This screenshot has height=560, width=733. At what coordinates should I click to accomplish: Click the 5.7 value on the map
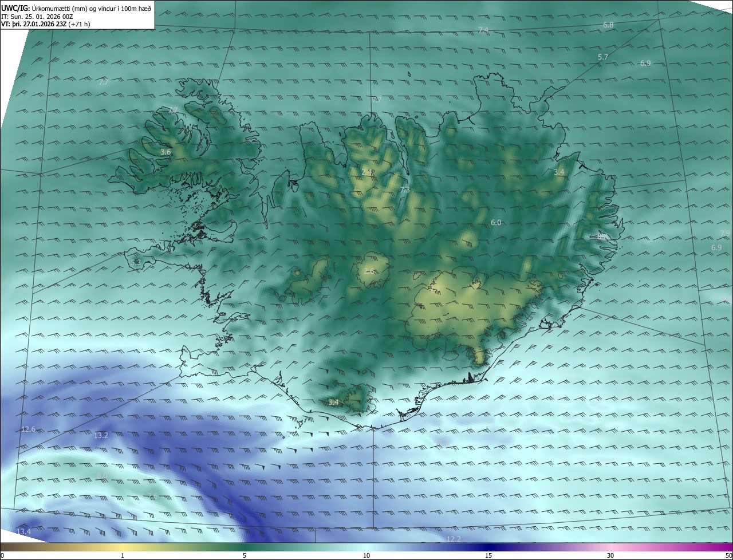pos(602,57)
